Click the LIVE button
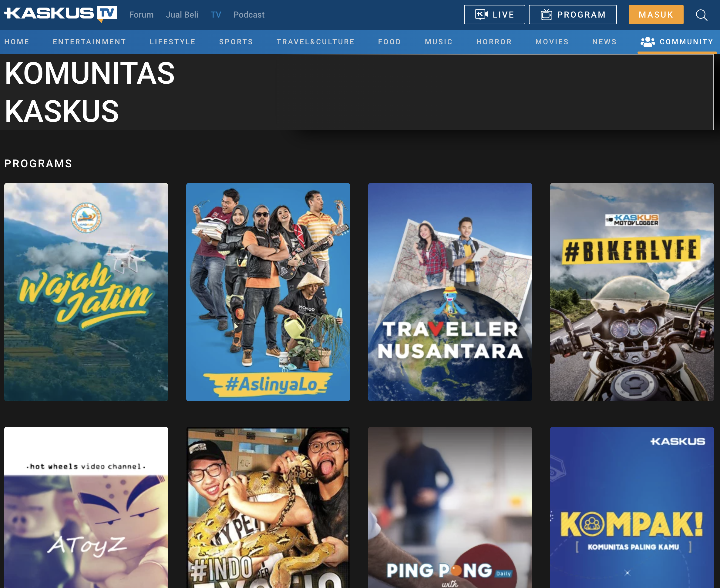Image resolution: width=720 pixels, height=588 pixels. tap(494, 15)
